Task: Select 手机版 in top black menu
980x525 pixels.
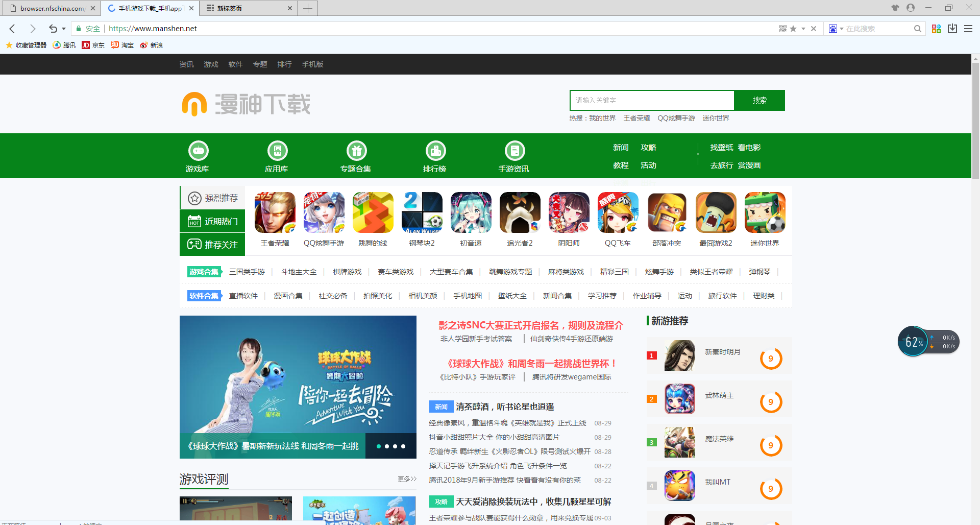Action: point(312,64)
